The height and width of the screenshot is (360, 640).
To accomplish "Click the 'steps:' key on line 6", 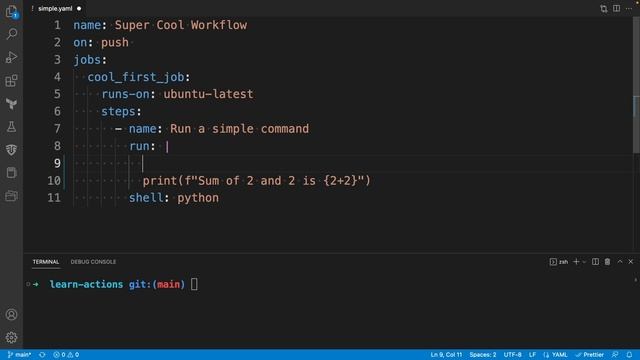I will click(121, 111).
